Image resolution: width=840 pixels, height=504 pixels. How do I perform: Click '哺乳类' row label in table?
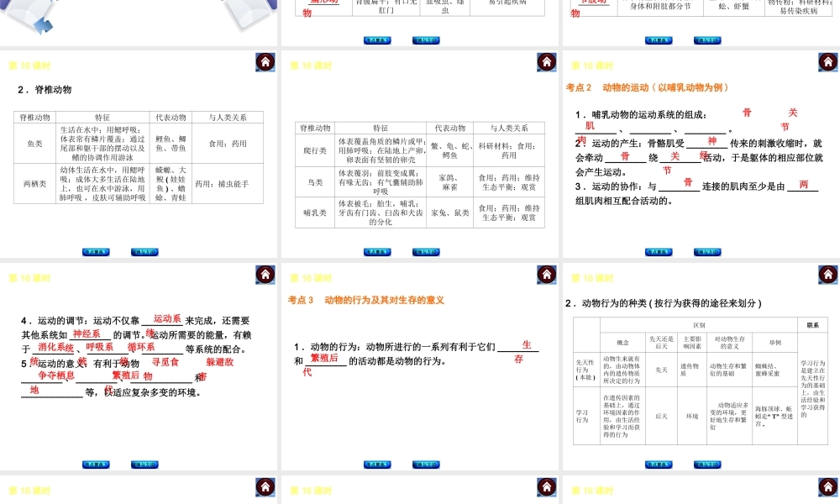tap(315, 213)
